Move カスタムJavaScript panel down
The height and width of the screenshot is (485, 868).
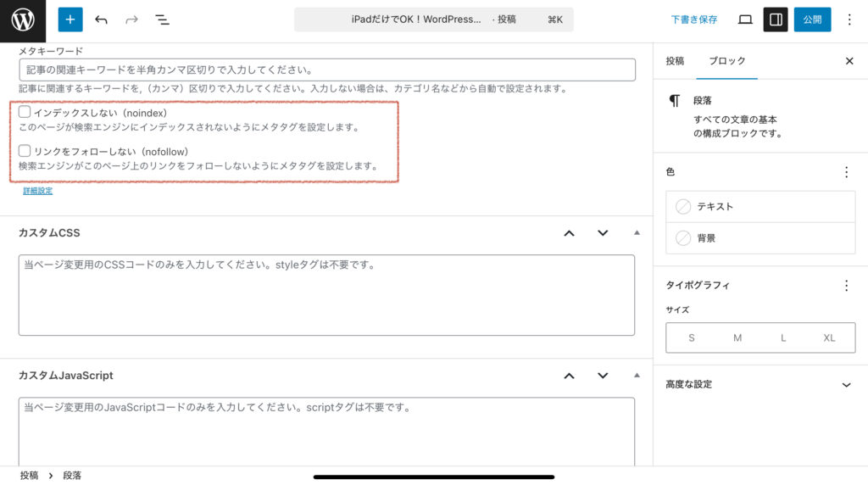603,376
